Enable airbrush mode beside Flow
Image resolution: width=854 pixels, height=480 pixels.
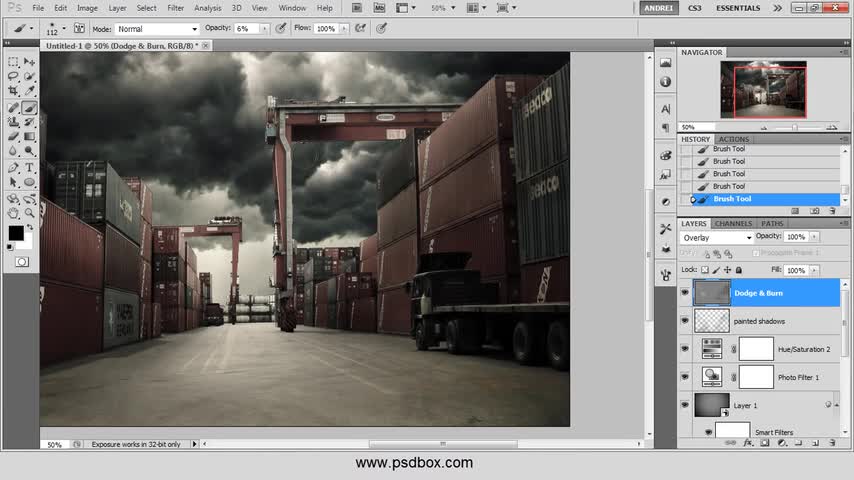360,28
